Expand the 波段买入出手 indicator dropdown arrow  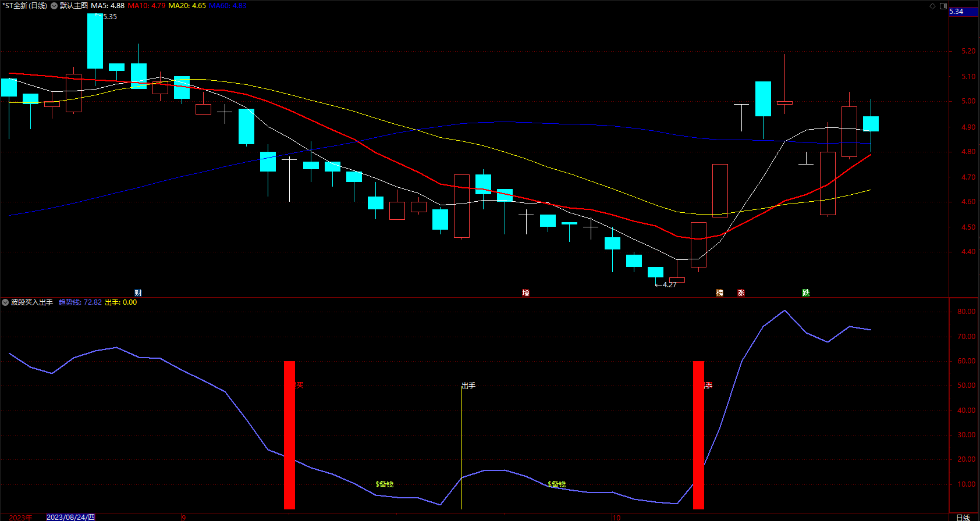[x=5, y=302]
